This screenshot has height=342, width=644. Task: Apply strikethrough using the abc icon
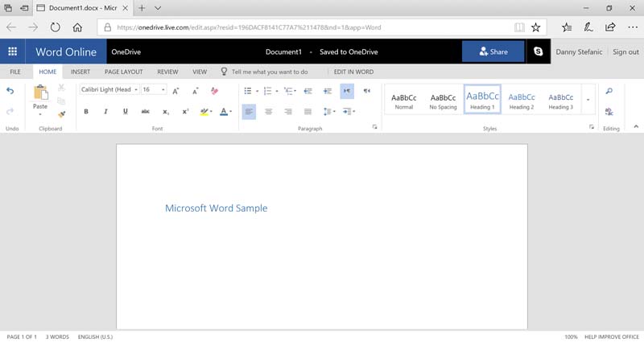coord(145,112)
